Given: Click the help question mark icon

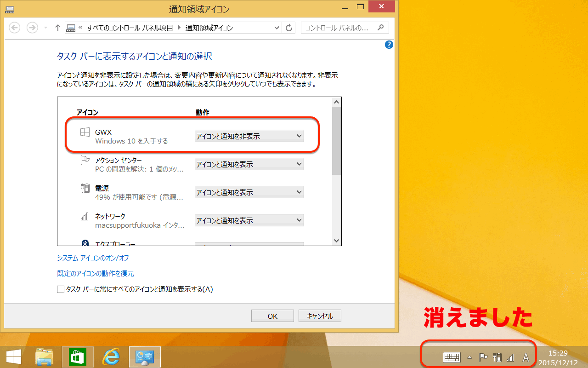Looking at the screenshot, I should click(x=389, y=45).
